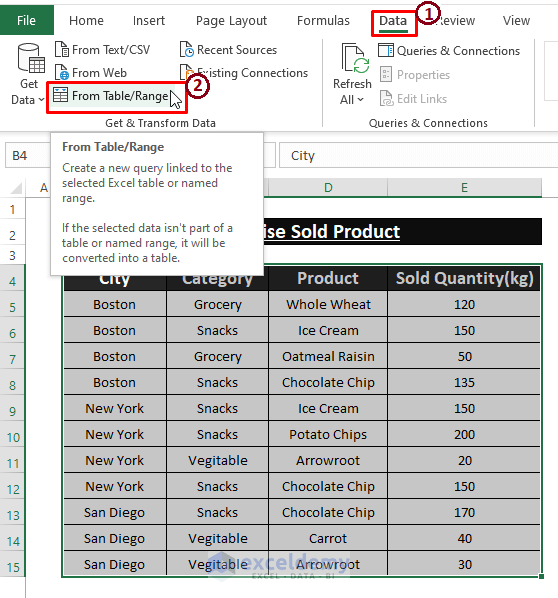558x598 pixels.
Task: Switch to the View tab
Action: coord(516,20)
